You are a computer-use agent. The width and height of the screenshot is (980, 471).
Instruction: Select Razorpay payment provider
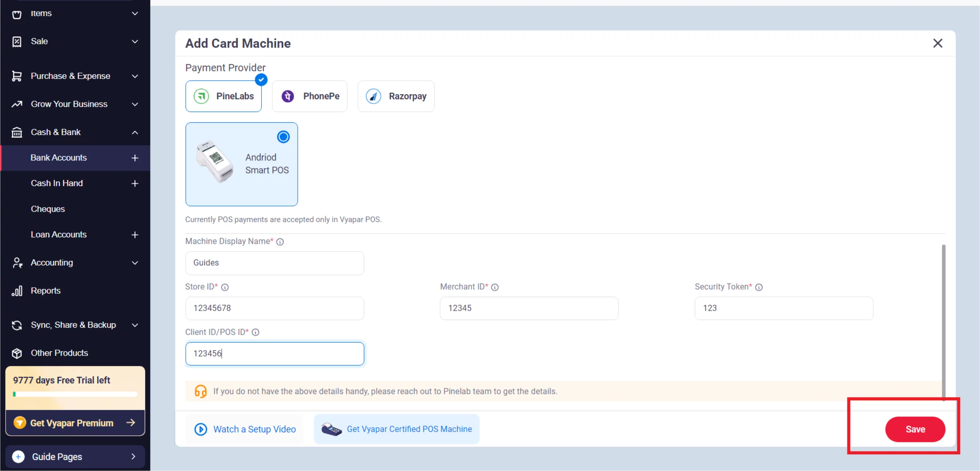click(396, 96)
